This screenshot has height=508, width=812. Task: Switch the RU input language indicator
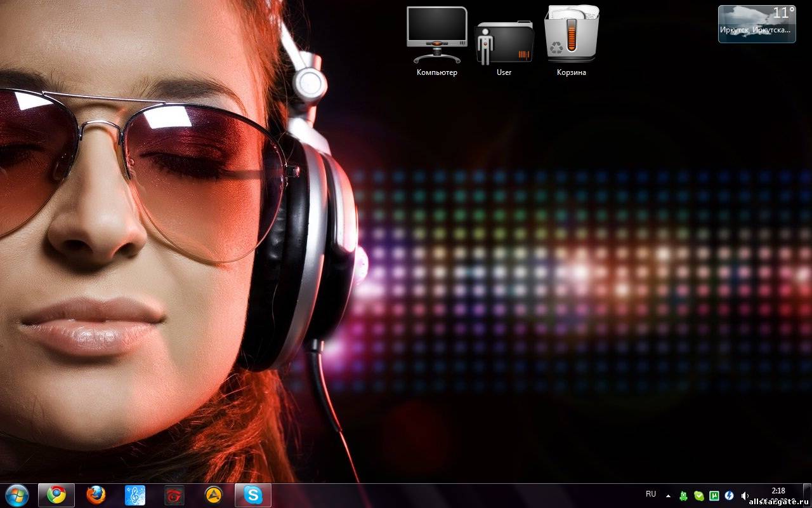click(x=651, y=494)
